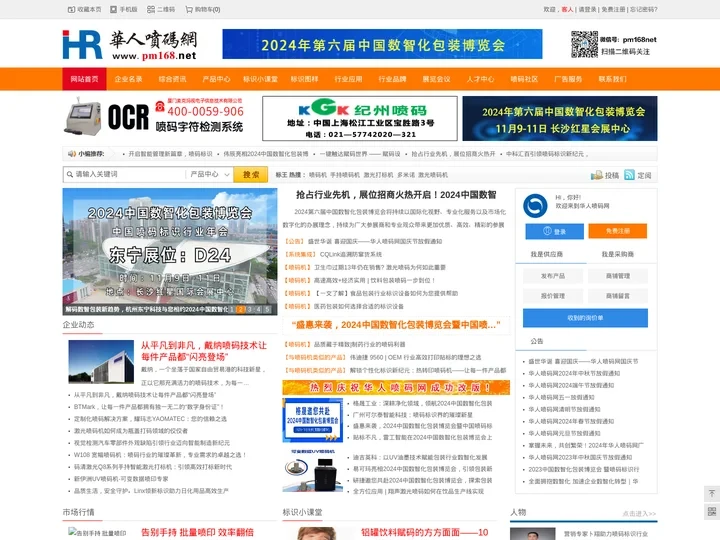This screenshot has height=540, width=720.
Task: Click 忘记密码? link in top bar
Action: pyautogui.click(x=644, y=9)
